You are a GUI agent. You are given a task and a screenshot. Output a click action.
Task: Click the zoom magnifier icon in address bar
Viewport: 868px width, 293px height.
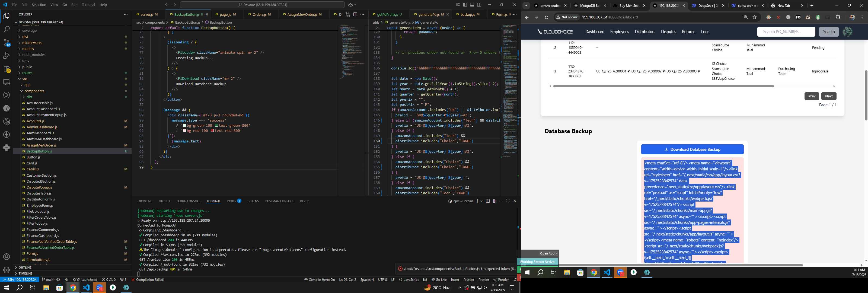[745, 17]
